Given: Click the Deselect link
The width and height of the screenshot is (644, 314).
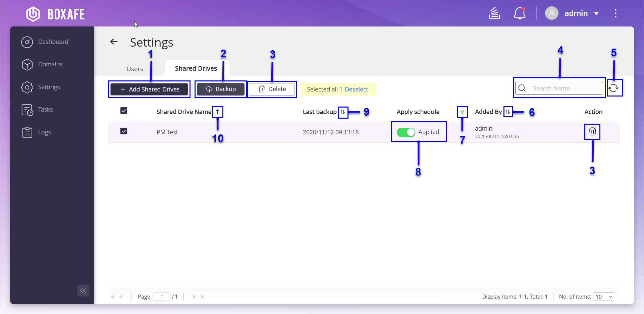Looking at the screenshot, I should 356,89.
